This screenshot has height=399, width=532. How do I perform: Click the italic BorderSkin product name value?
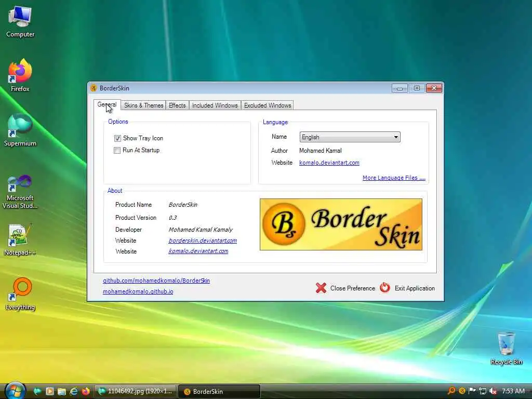[x=183, y=205]
